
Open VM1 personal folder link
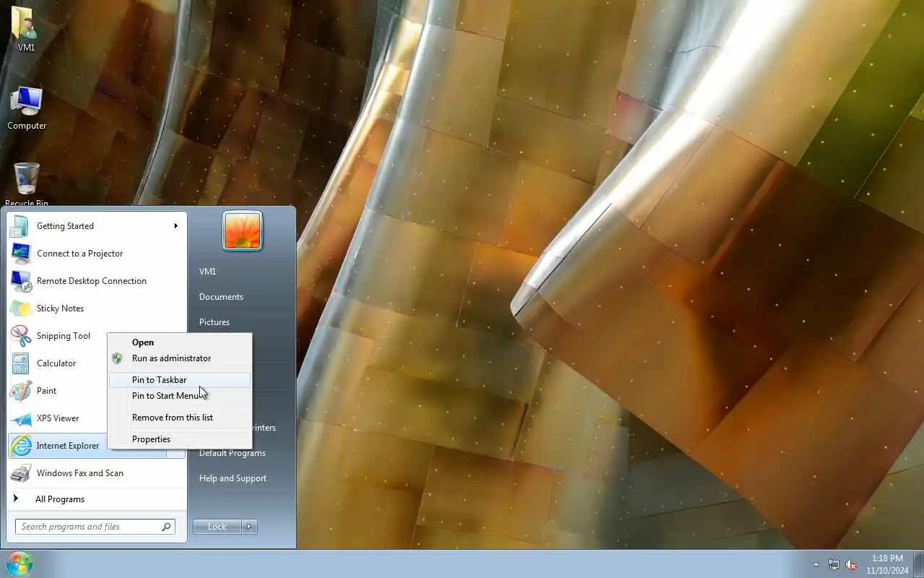click(x=208, y=272)
